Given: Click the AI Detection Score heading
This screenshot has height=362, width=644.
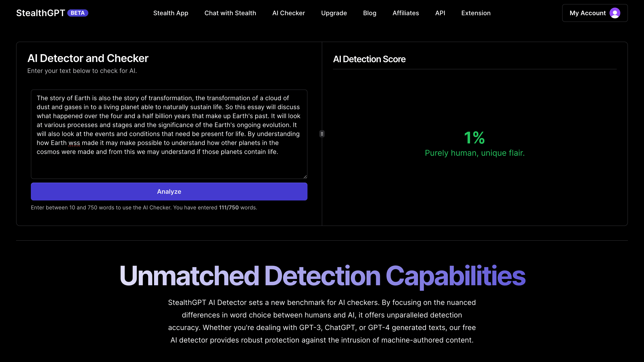Looking at the screenshot, I should point(369,59).
